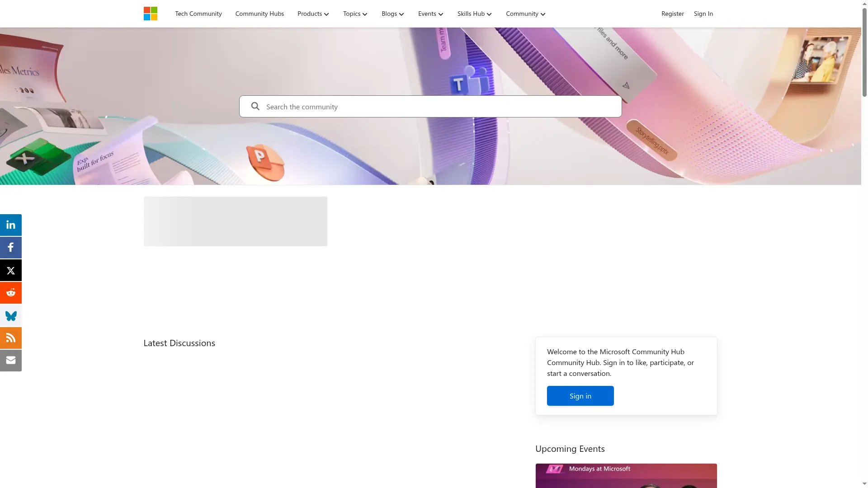Share page via email icon

pos(11,361)
